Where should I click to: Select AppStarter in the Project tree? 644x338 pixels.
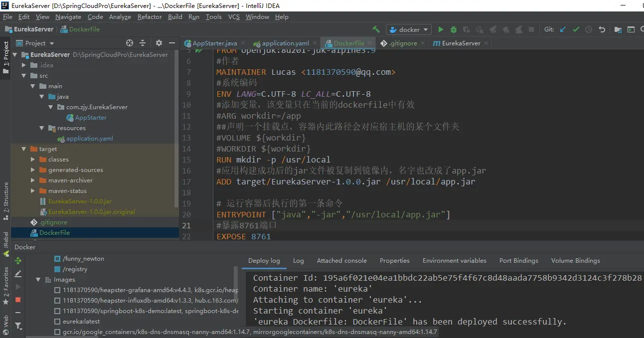[91, 118]
